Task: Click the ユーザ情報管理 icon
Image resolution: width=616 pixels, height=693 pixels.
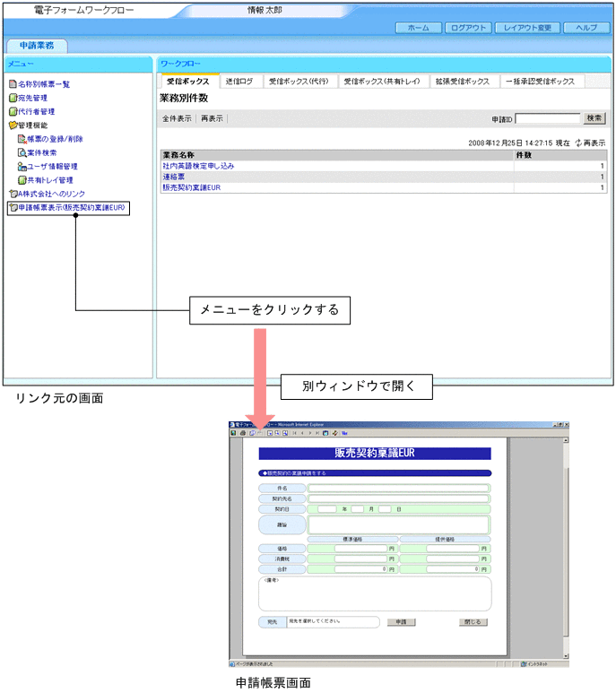Action: [x=22, y=166]
